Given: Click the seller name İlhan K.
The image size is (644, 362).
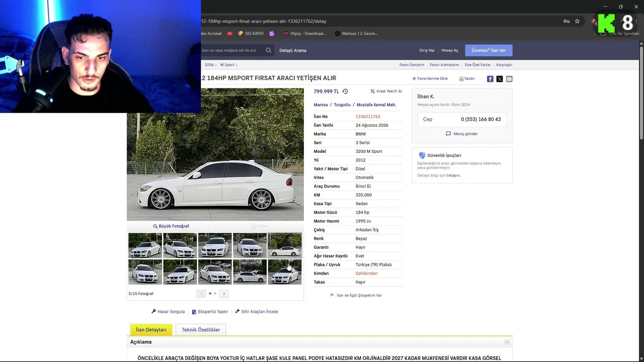Looking at the screenshot, I should [x=426, y=97].
